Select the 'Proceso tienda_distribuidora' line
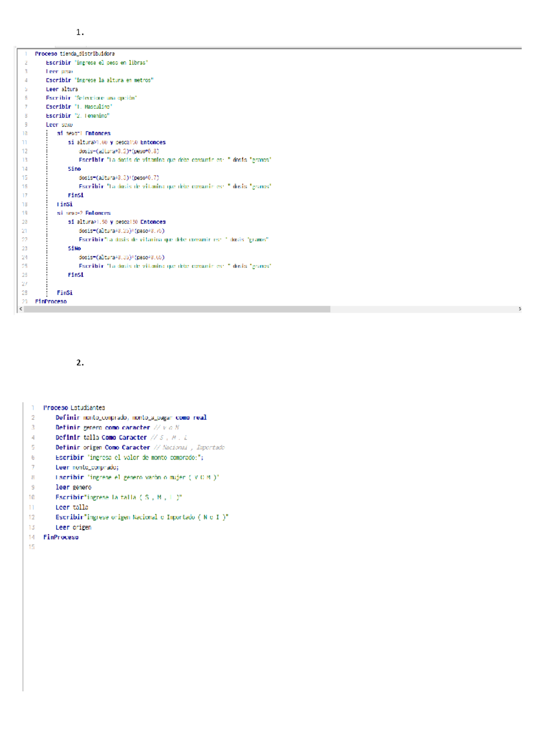 (x=74, y=53)
